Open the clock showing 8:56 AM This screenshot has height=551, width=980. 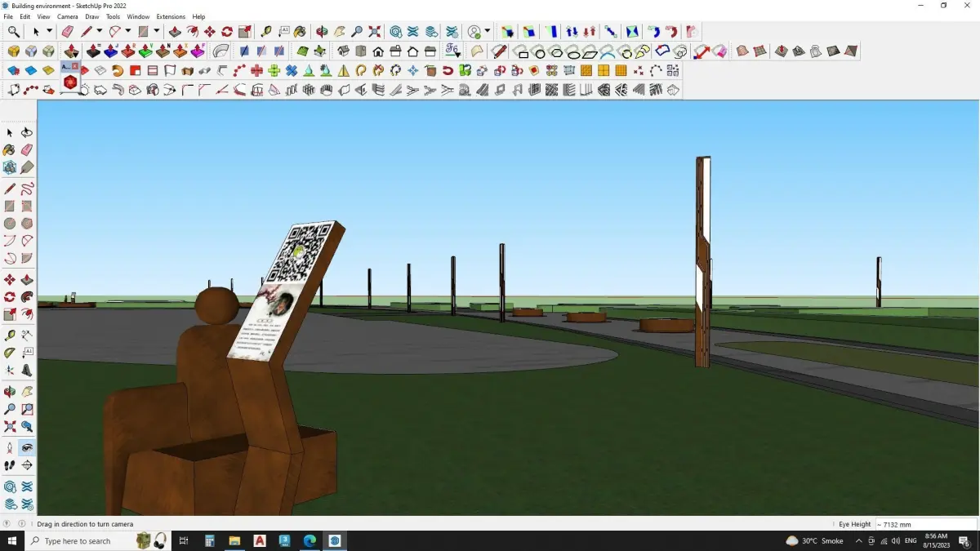[x=936, y=540]
